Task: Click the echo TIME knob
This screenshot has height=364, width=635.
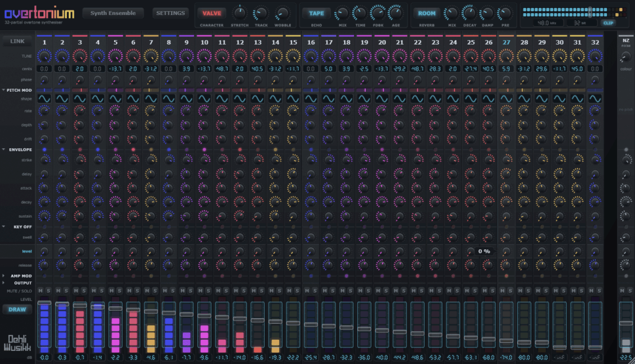Action: [360, 14]
